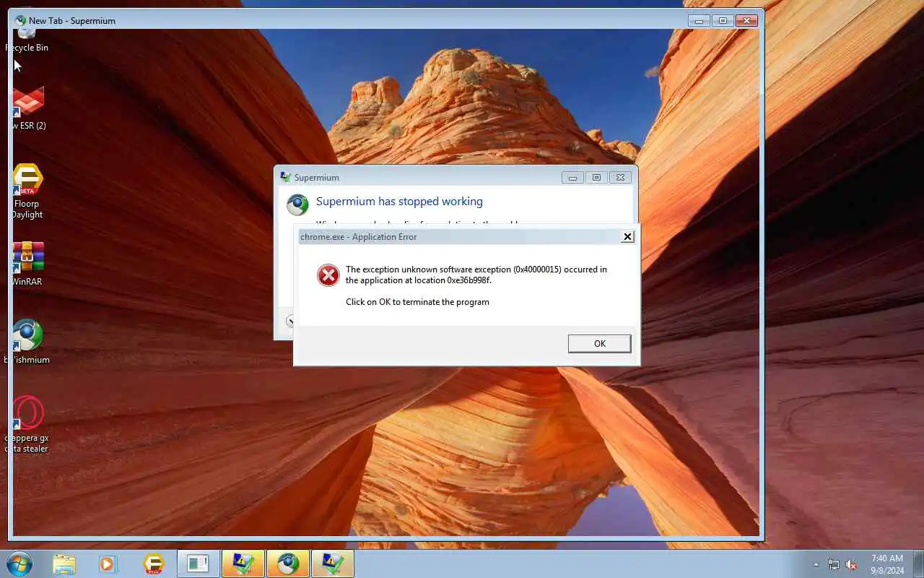Viewport: 924px width, 578px height.
Task: Launch Windows Media Player from taskbar
Action: tap(108, 564)
